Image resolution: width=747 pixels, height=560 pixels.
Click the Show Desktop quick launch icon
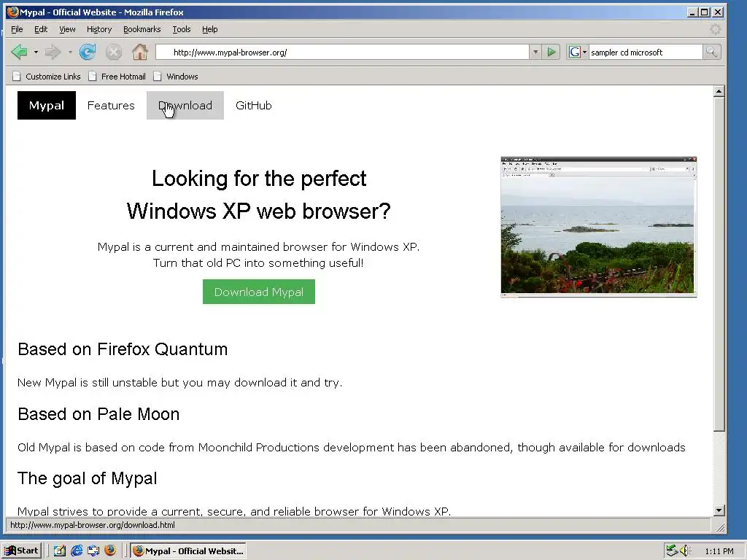click(x=93, y=551)
